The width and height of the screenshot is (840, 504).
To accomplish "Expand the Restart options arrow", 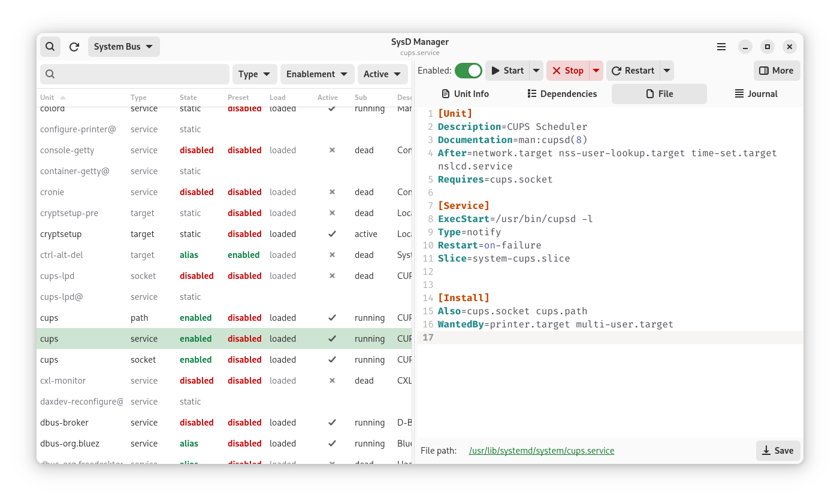I will point(667,71).
